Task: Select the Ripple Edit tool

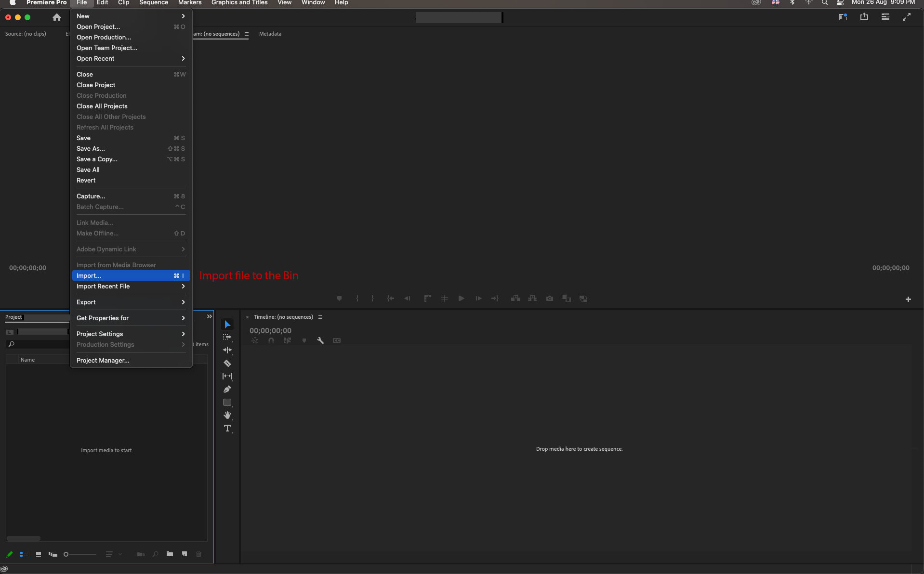Action: pyautogui.click(x=227, y=350)
